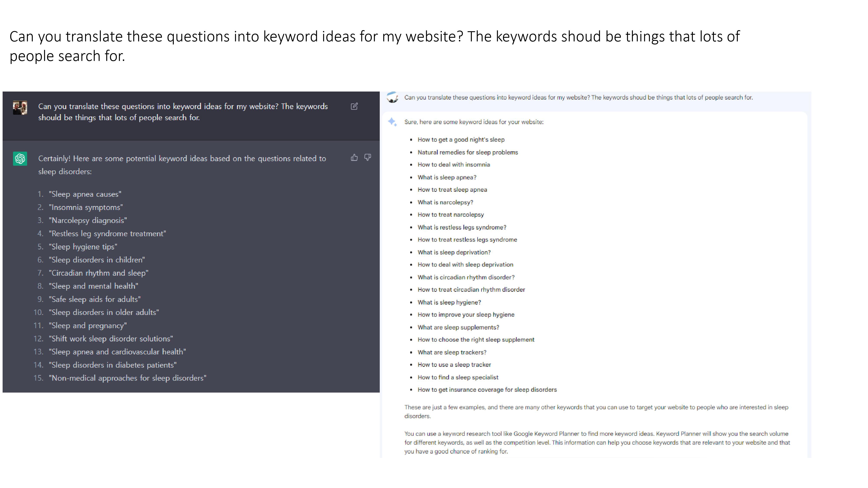The image size is (868, 488).
Task: Select "Insomnia symptoms" list item
Action: (86, 208)
